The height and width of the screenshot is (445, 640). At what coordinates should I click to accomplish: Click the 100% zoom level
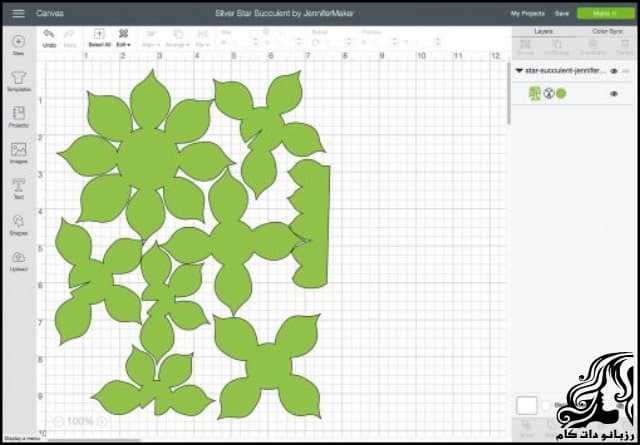point(80,421)
